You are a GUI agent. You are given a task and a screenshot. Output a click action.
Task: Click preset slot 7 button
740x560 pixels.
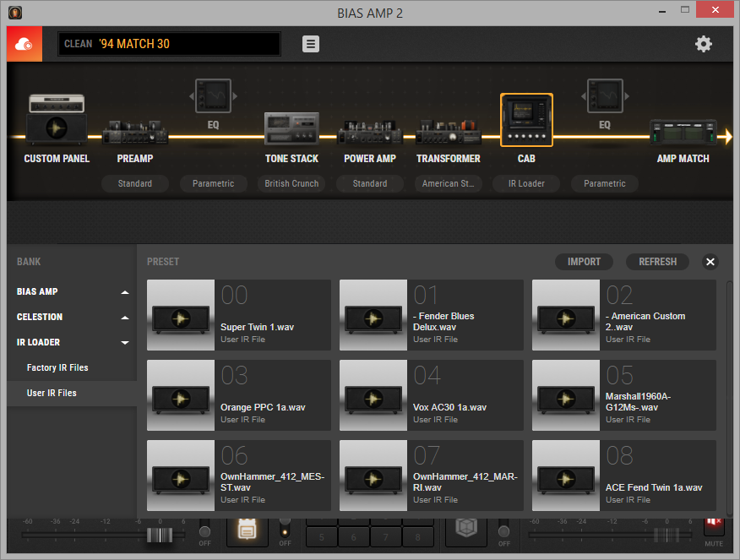[x=385, y=536]
